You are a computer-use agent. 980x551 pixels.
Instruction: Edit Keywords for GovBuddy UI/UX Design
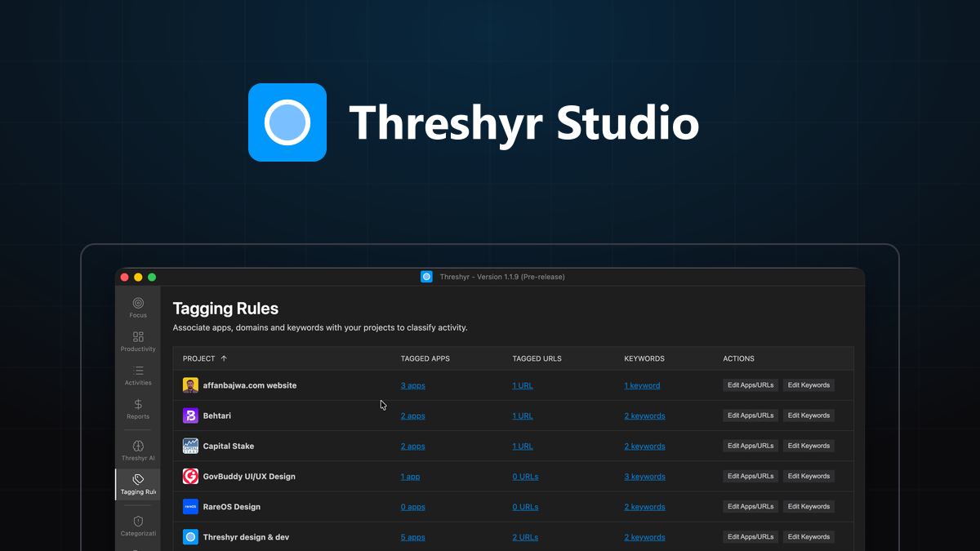pos(808,476)
